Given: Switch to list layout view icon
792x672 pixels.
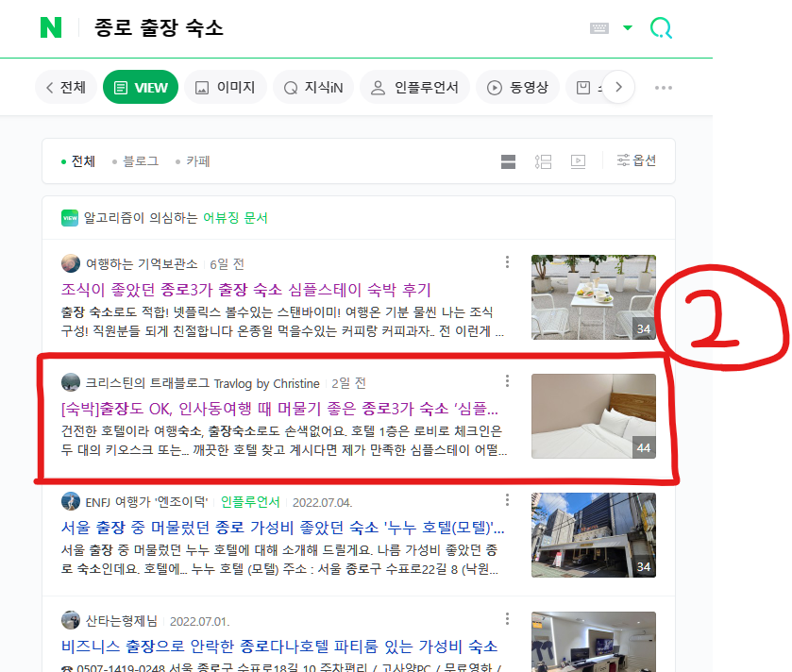Looking at the screenshot, I should [544, 161].
